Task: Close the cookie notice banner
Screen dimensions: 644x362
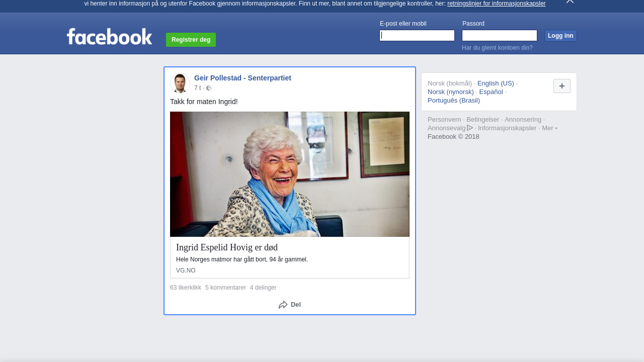Action: coord(570,2)
